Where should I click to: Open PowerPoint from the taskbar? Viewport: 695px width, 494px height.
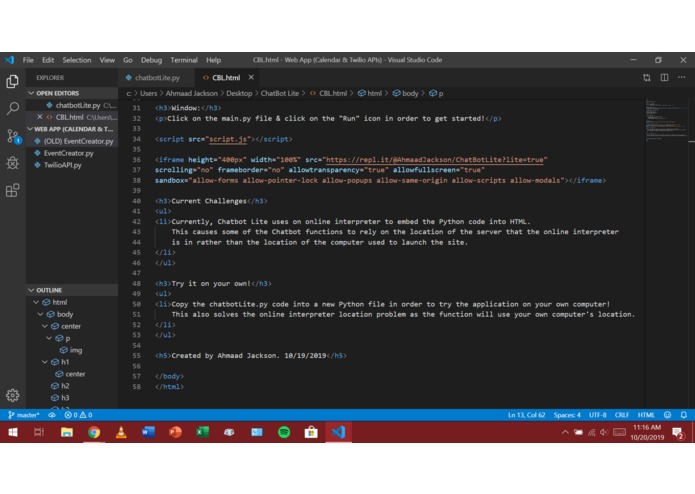(176, 432)
